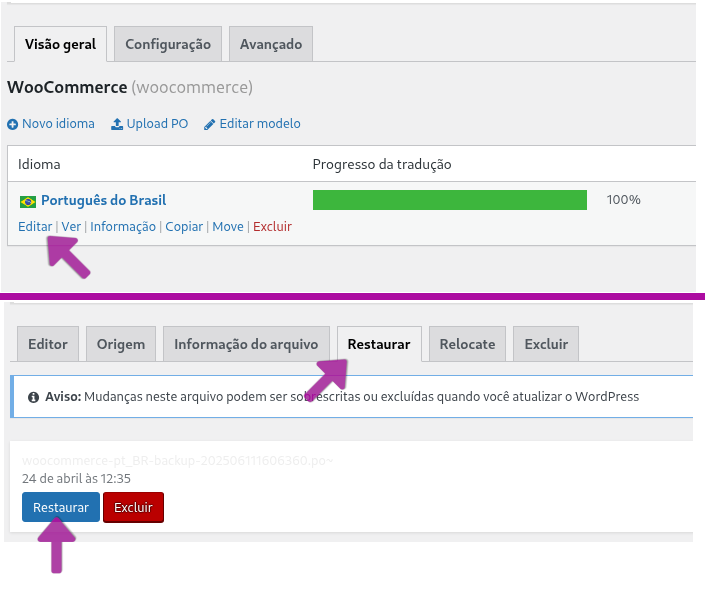Click the green translation progress bar
Image resolution: width=705 pixels, height=594 pixels.
coord(450,200)
